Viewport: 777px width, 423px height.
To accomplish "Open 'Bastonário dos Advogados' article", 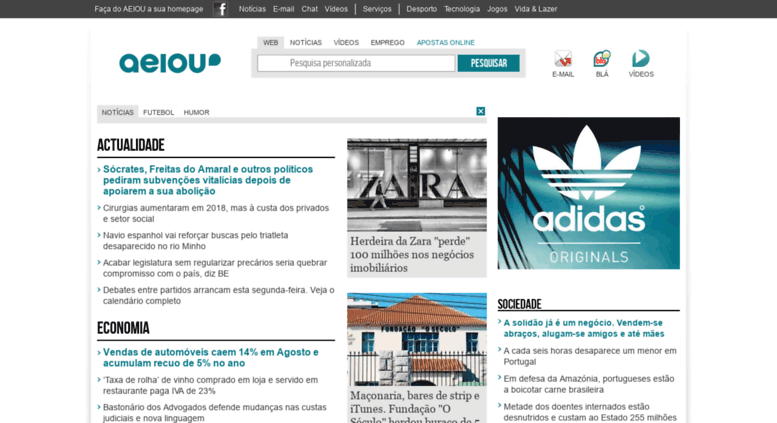I will tap(215, 413).
